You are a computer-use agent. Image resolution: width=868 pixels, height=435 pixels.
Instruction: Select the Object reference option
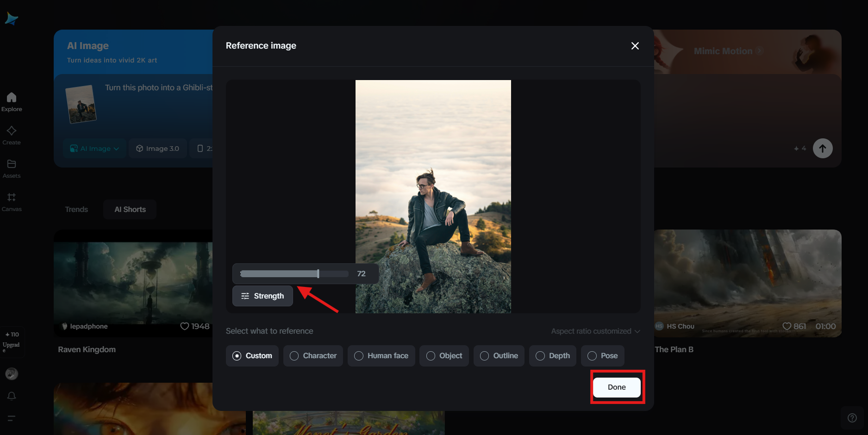(x=444, y=356)
